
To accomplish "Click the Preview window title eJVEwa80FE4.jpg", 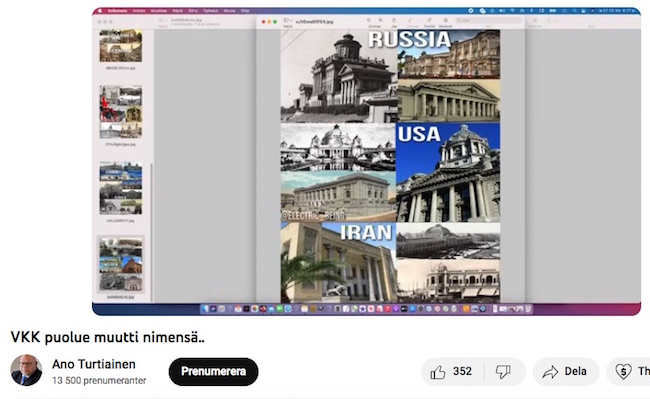I will point(314,21).
